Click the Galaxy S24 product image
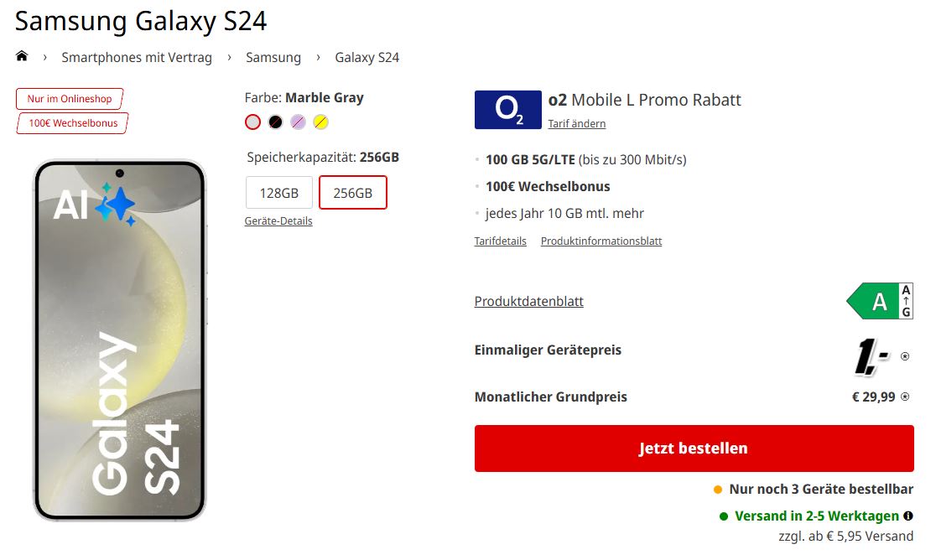 119,340
